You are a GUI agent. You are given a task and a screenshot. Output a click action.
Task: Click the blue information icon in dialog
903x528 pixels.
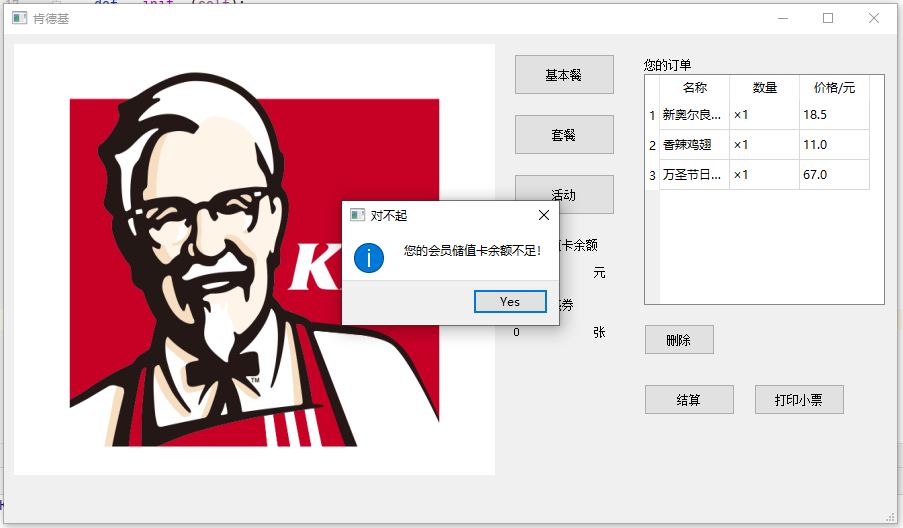[x=369, y=257]
